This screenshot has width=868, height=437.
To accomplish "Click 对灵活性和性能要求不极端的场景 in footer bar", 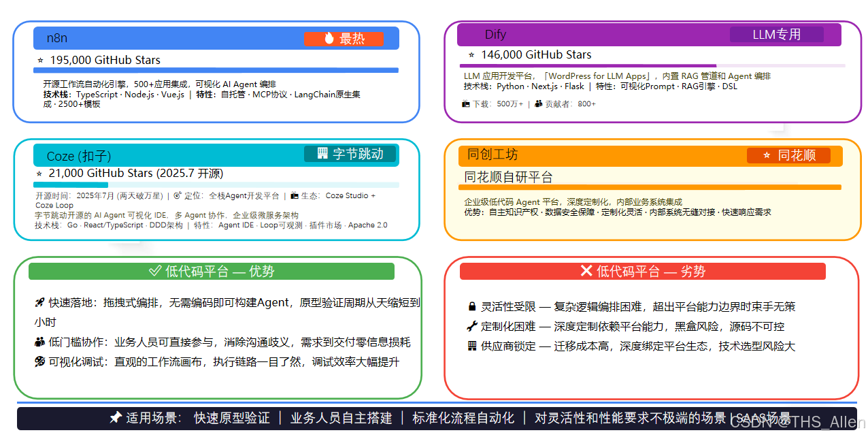I will pos(630,418).
